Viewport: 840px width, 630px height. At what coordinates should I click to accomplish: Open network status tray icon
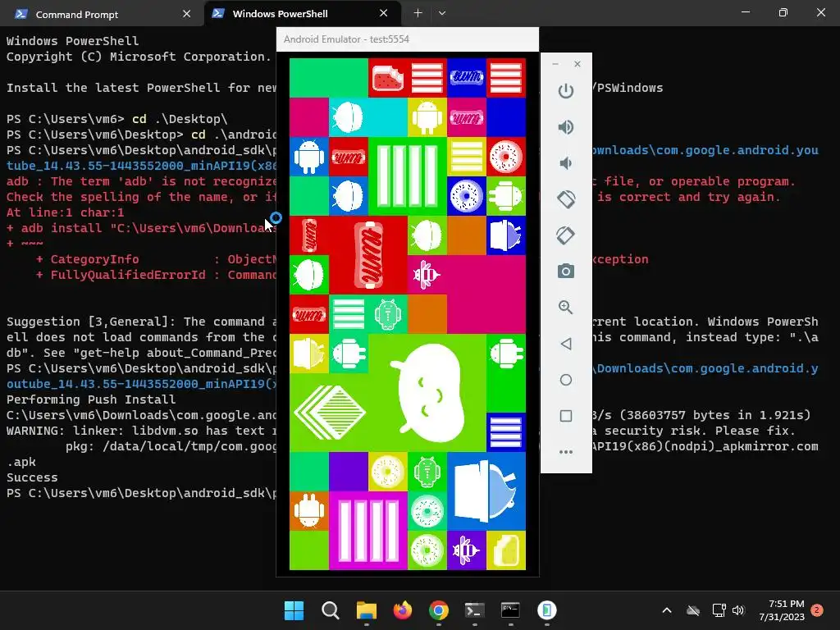click(719, 610)
